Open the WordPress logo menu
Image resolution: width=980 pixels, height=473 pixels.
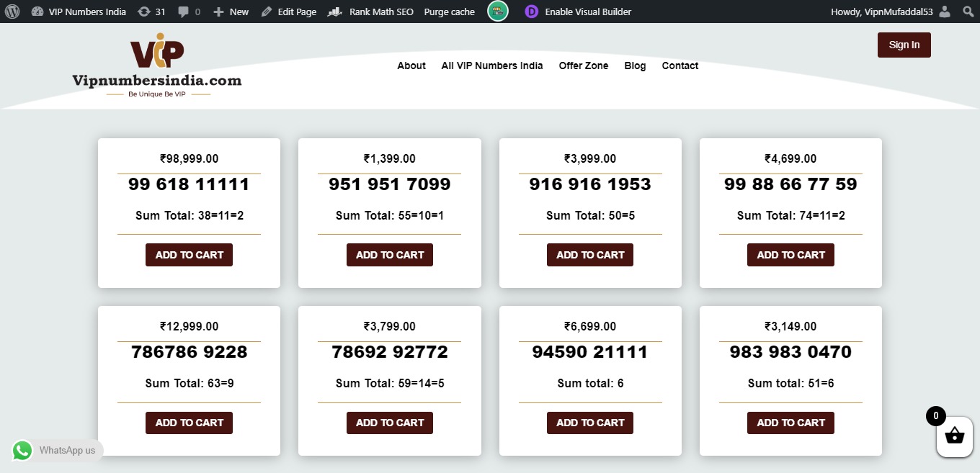[x=12, y=12]
